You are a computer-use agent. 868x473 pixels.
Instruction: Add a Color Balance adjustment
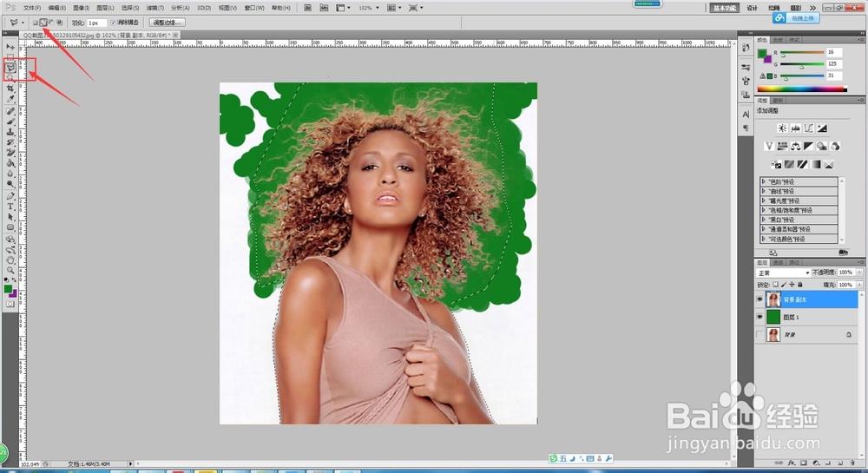pyautogui.click(x=795, y=146)
